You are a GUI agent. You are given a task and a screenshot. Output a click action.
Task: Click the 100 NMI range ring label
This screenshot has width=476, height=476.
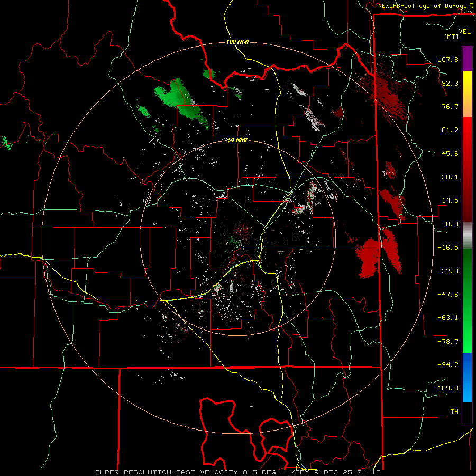tap(237, 42)
